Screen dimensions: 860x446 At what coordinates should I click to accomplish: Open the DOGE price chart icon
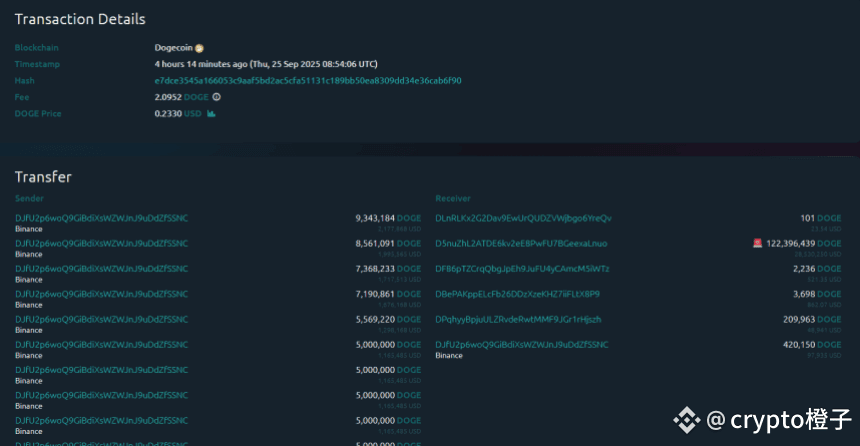pos(212,114)
